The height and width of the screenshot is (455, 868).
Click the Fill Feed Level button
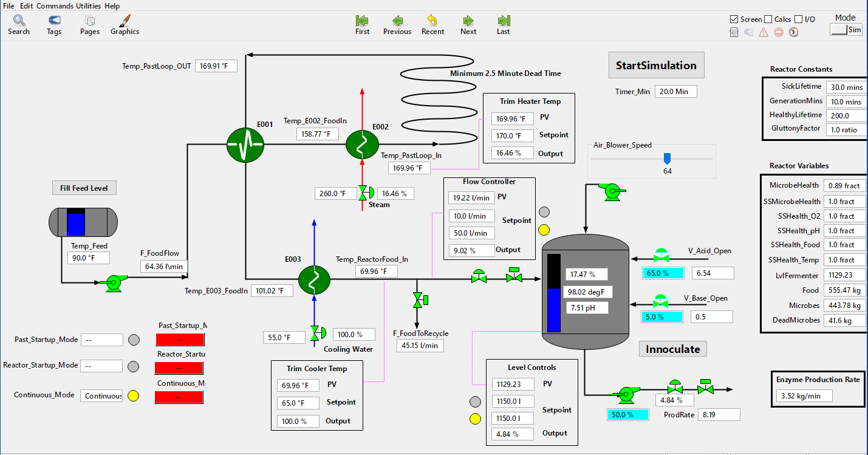point(84,188)
